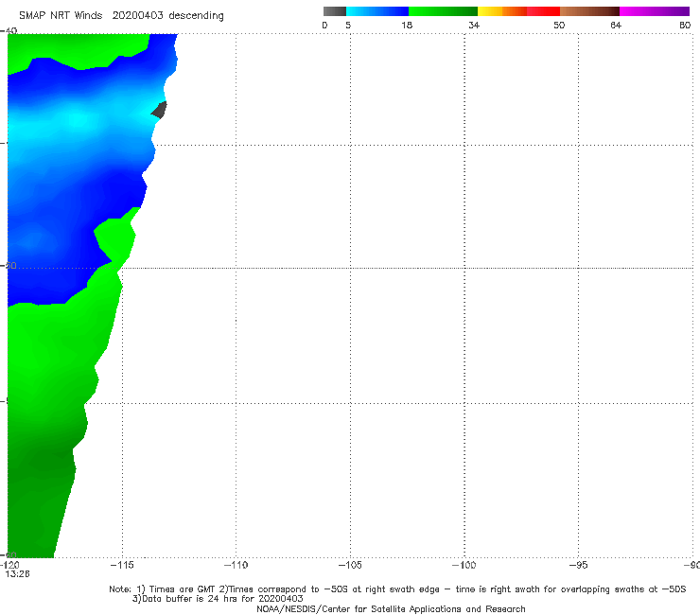Click the longitude label -105
This screenshot has width=700, height=615.
350,565
